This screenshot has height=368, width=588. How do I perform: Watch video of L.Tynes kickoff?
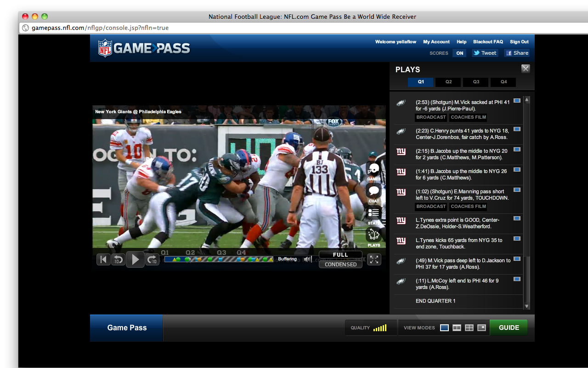click(517, 239)
